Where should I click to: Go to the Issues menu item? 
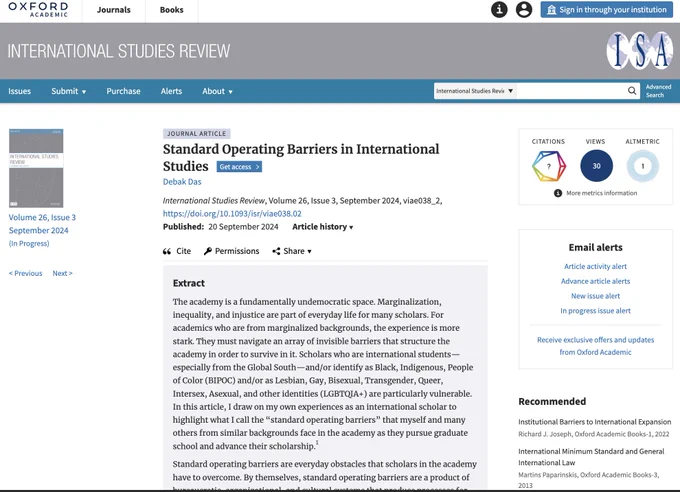pyautogui.click(x=20, y=91)
